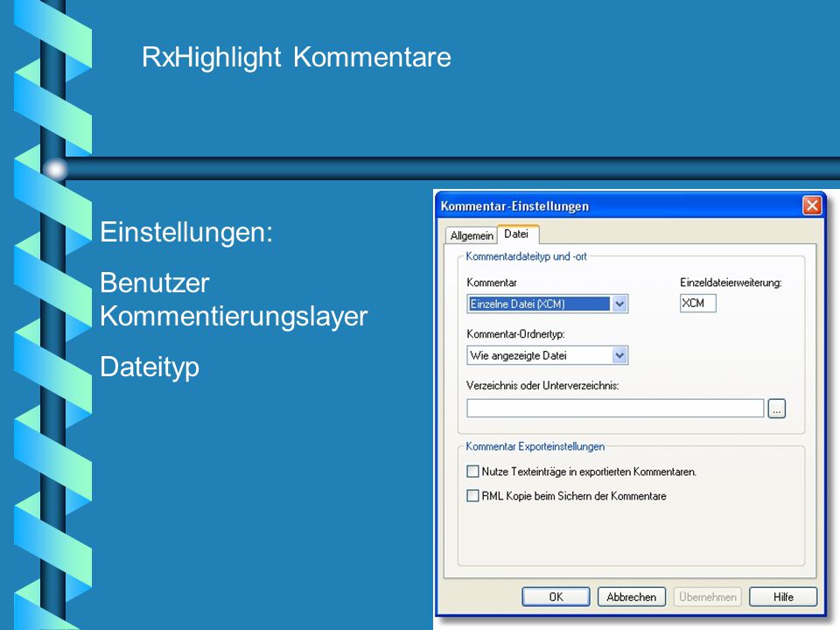Click the Abbrechen button

coord(632,597)
